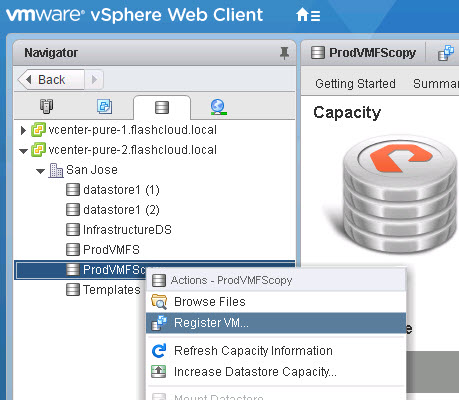Switch to Networking inventory tab
Screen dimensions: 459x400
pyautogui.click(x=219, y=107)
